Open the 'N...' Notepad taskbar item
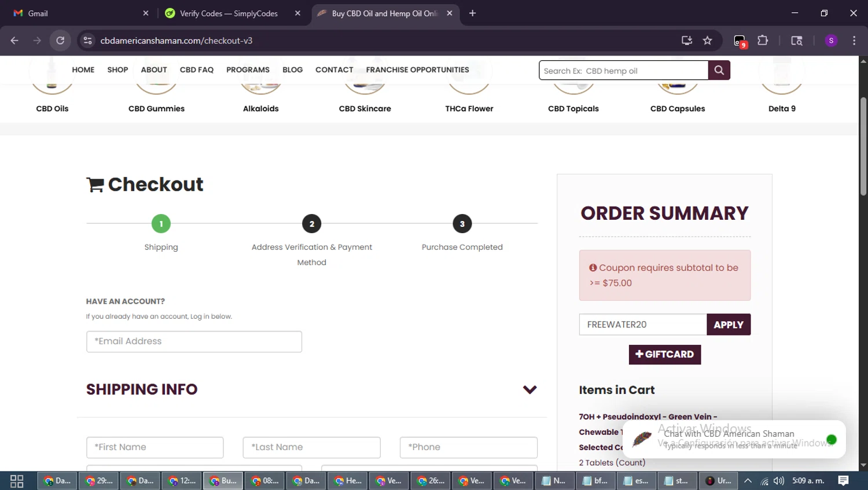 (554, 481)
